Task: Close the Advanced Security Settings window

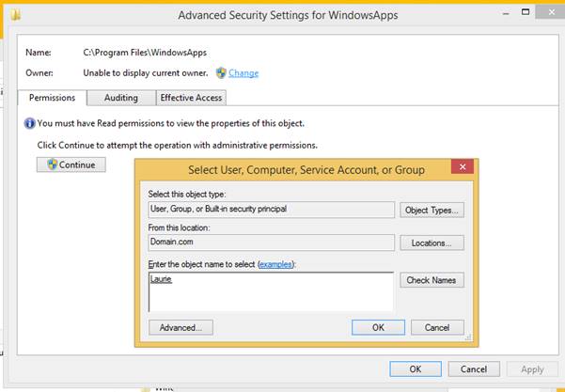Action: click(551, 12)
